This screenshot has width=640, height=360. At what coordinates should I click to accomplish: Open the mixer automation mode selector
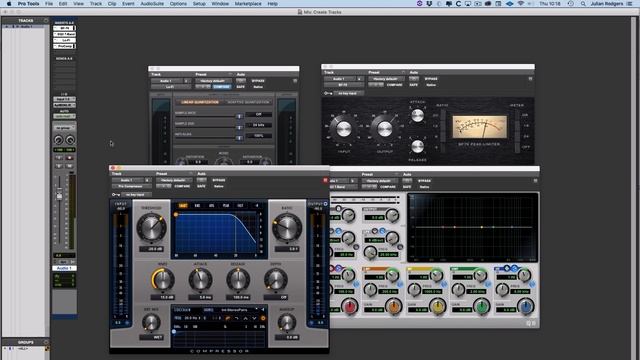[x=64, y=116]
